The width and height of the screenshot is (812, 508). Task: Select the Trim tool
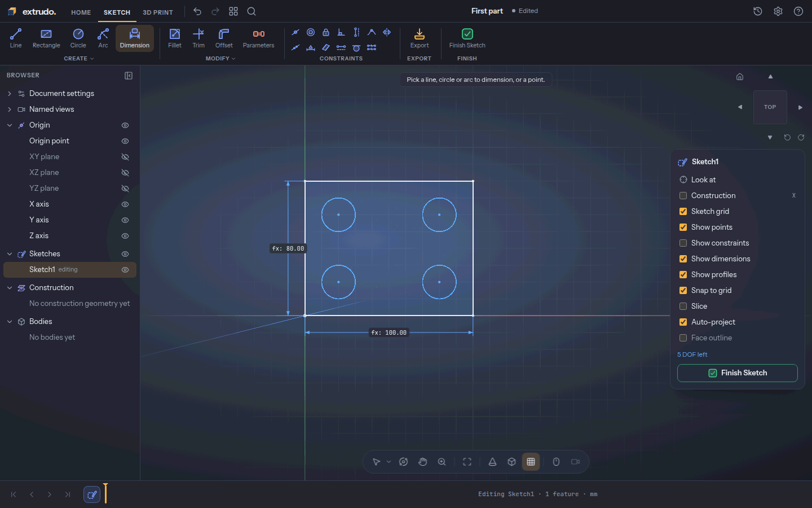(x=198, y=38)
